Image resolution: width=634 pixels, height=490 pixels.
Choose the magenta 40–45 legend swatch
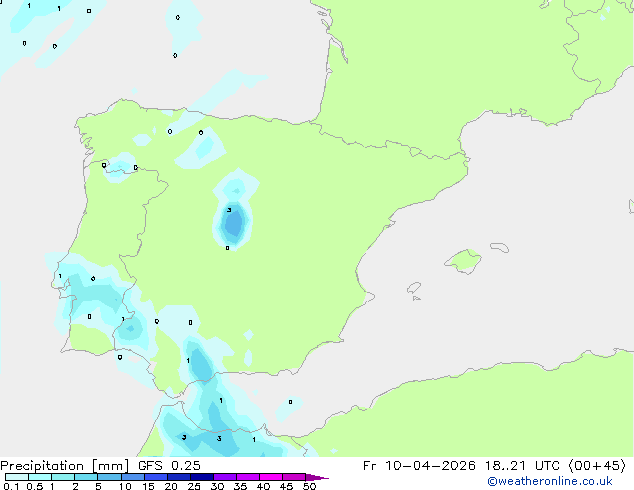click(x=271, y=477)
